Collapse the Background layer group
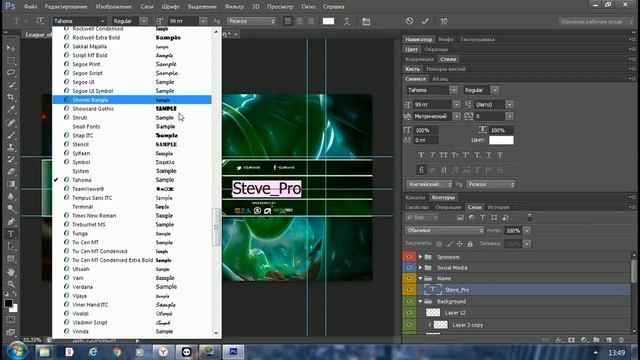The image size is (640, 360). click(420, 301)
